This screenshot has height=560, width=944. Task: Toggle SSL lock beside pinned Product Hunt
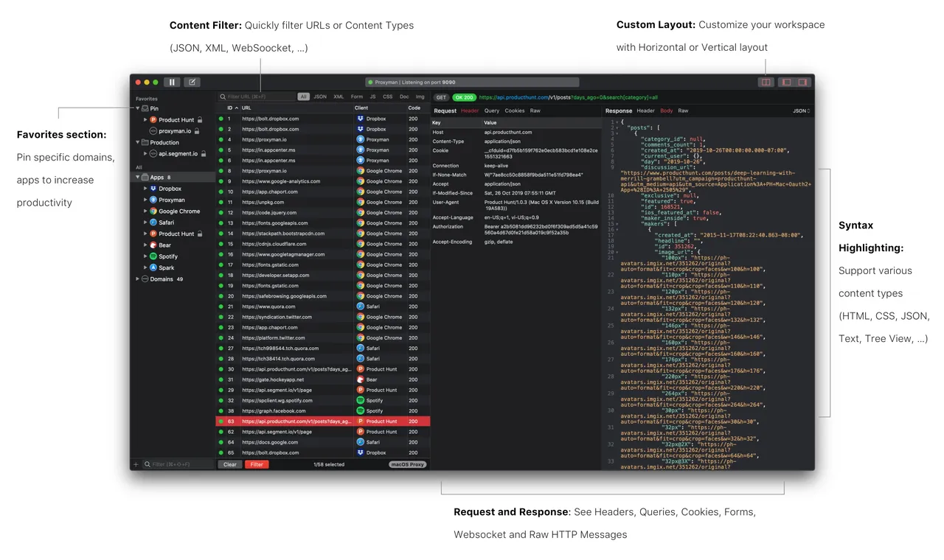click(199, 119)
